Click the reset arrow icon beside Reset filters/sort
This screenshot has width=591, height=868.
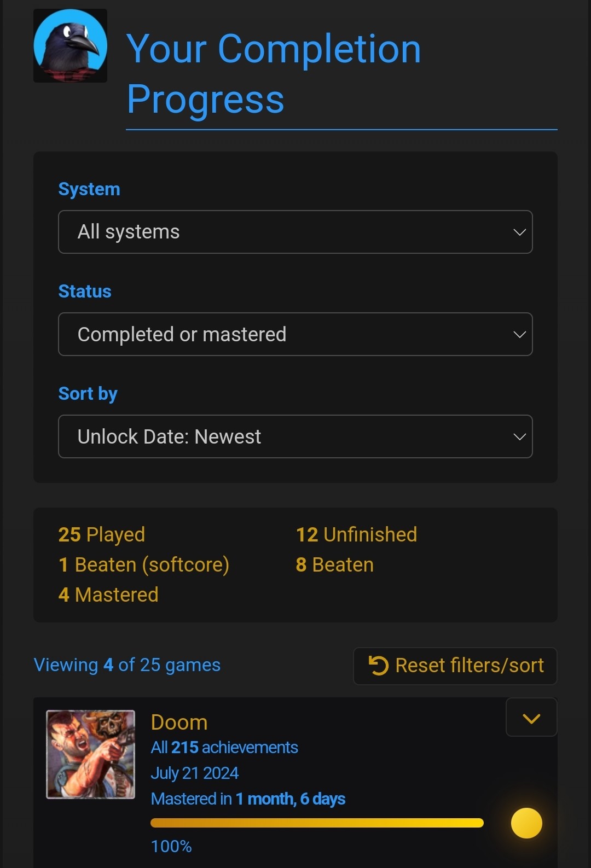pyautogui.click(x=378, y=666)
